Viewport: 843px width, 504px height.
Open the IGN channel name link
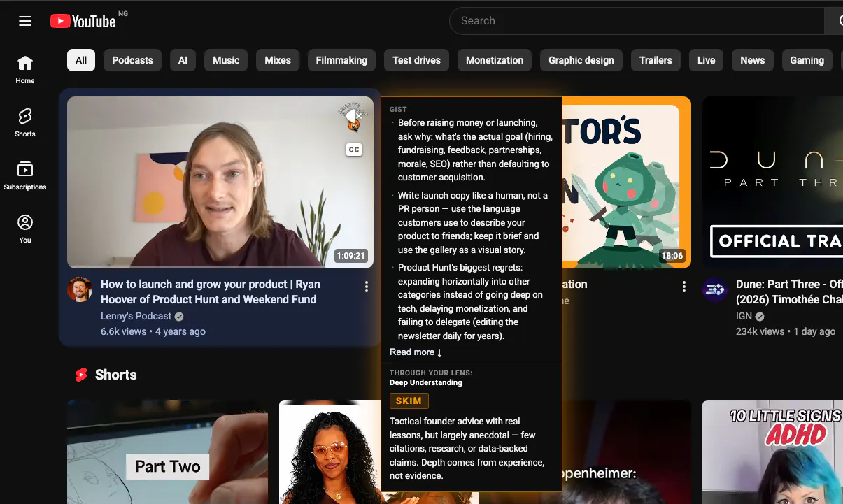click(744, 316)
